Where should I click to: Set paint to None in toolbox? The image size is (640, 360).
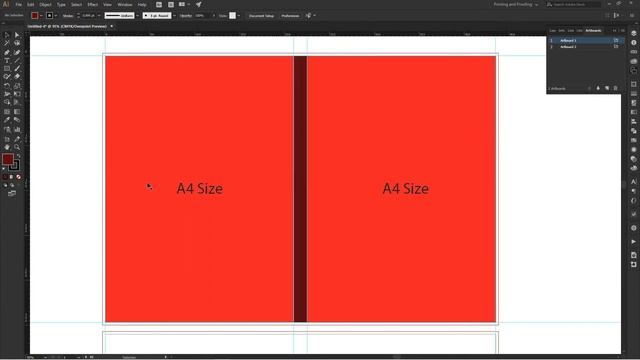[18, 177]
